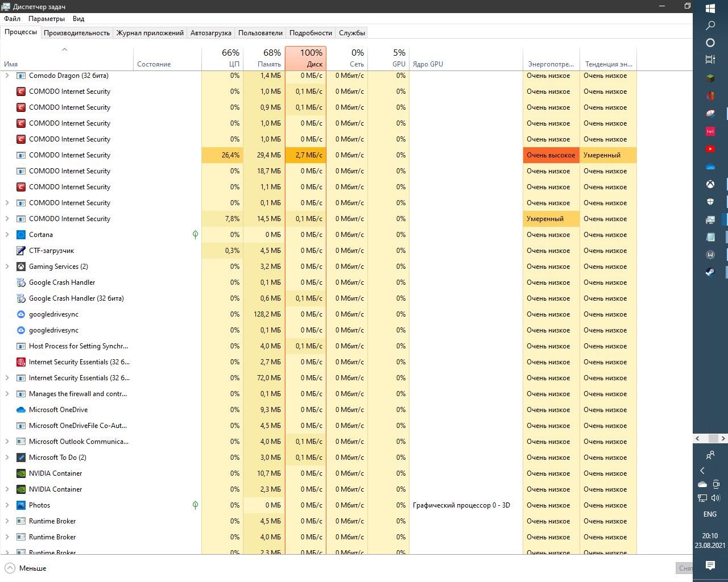Screen dimensions: 728x582
Task: Click taskbar overflow scrollbar right arrow
Action: [x=723, y=438]
